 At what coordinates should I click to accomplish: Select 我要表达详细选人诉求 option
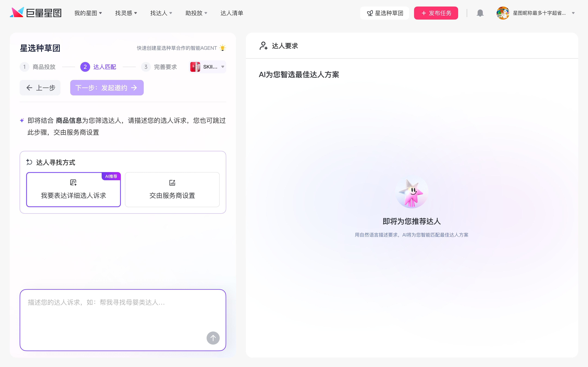(x=73, y=190)
